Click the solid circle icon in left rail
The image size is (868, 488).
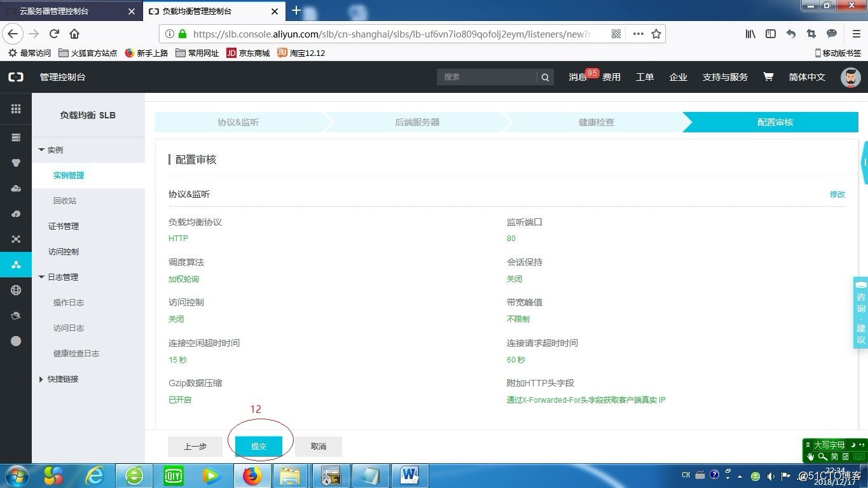(16, 341)
